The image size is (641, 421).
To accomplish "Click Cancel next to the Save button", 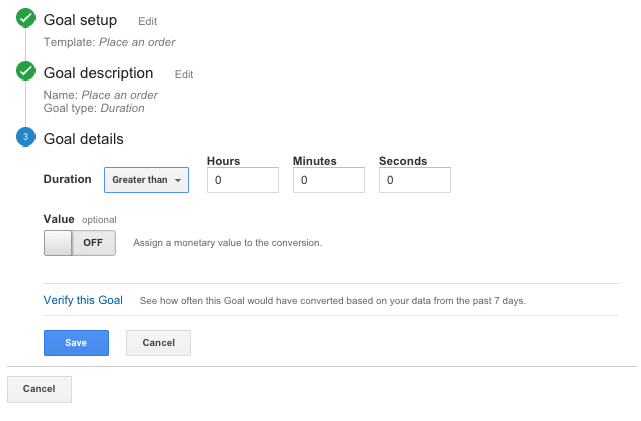I will pyautogui.click(x=158, y=343).
